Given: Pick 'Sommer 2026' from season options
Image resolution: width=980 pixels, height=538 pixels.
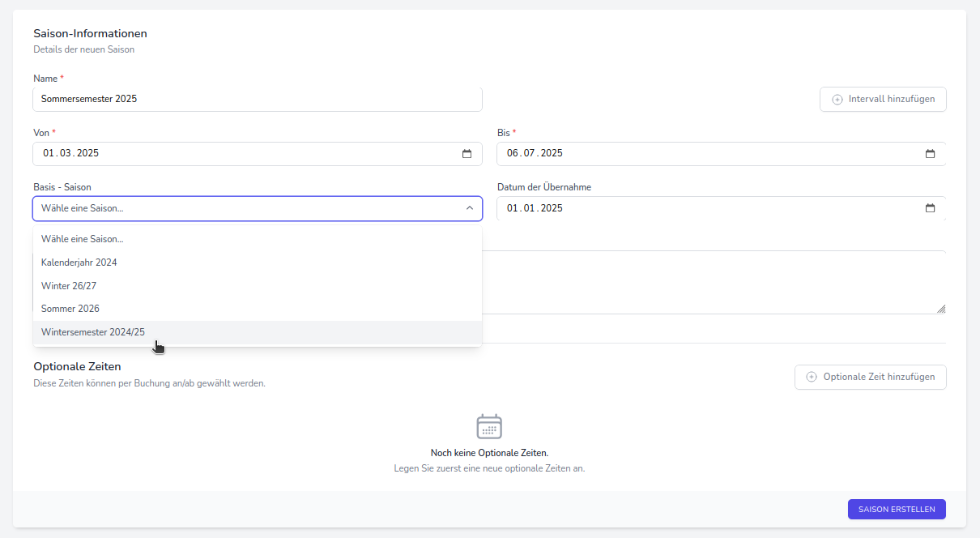Looking at the screenshot, I should click(x=70, y=309).
